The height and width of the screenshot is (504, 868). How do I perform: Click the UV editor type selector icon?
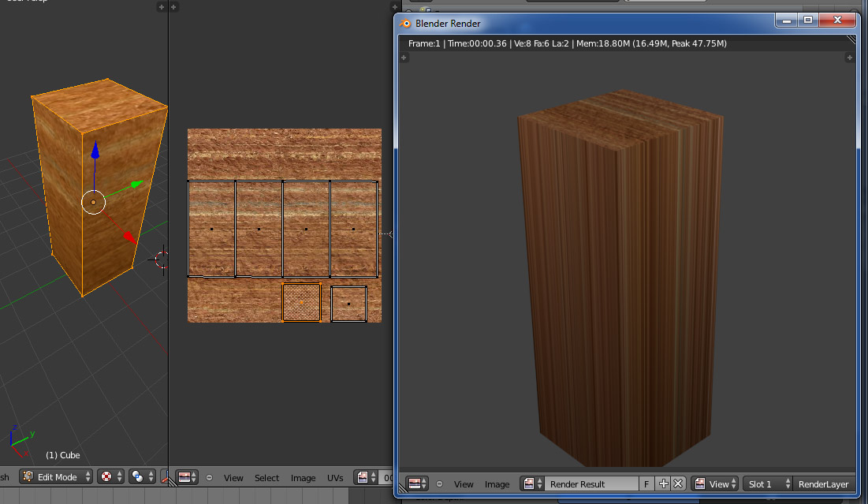[x=188, y=477]
